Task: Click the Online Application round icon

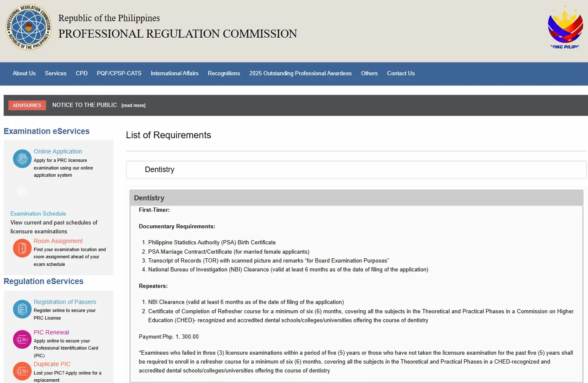Action: point(22,159)
